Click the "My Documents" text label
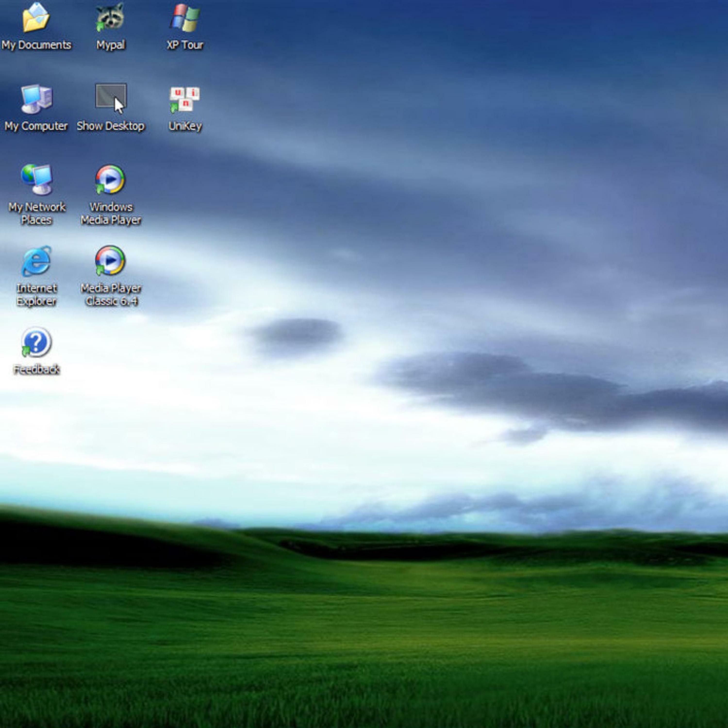 pyautogui.click(x=36, y=45)
